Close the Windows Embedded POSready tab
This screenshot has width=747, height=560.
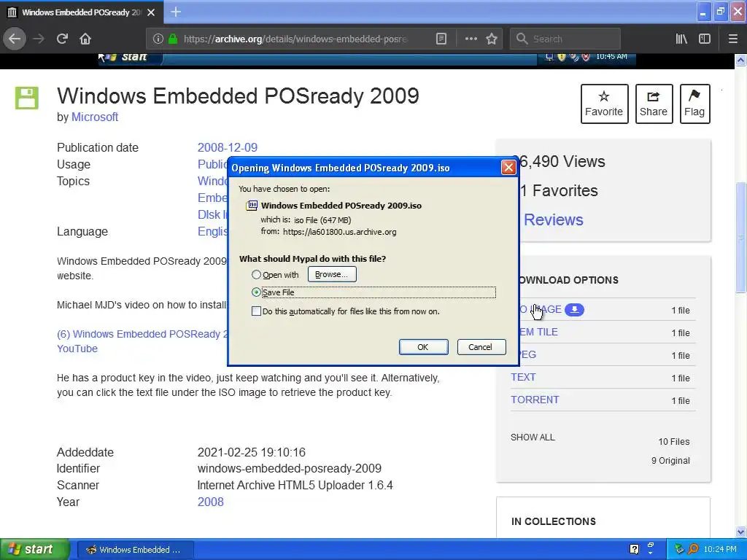pyautogui.click(x=151, y=12)
